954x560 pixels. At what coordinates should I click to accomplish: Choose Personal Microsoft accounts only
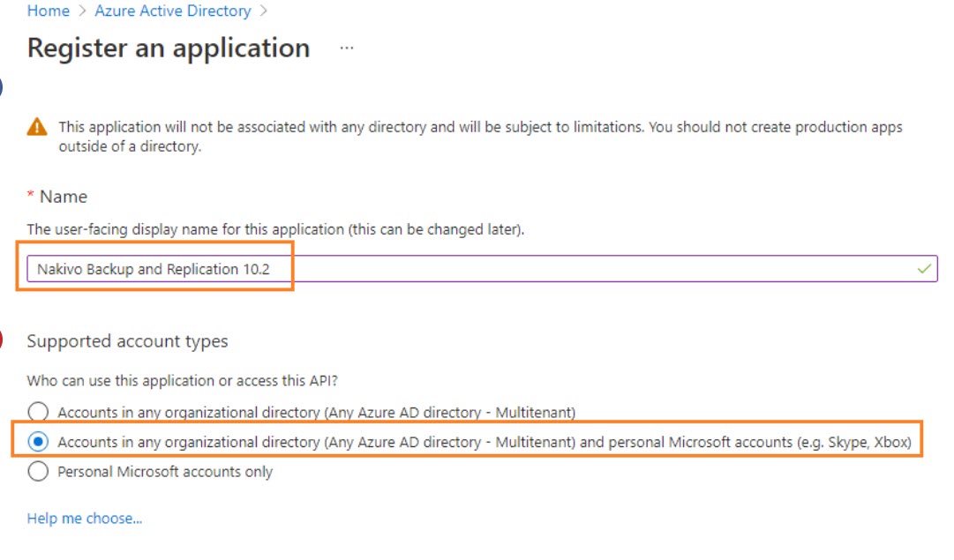(38, 472)
